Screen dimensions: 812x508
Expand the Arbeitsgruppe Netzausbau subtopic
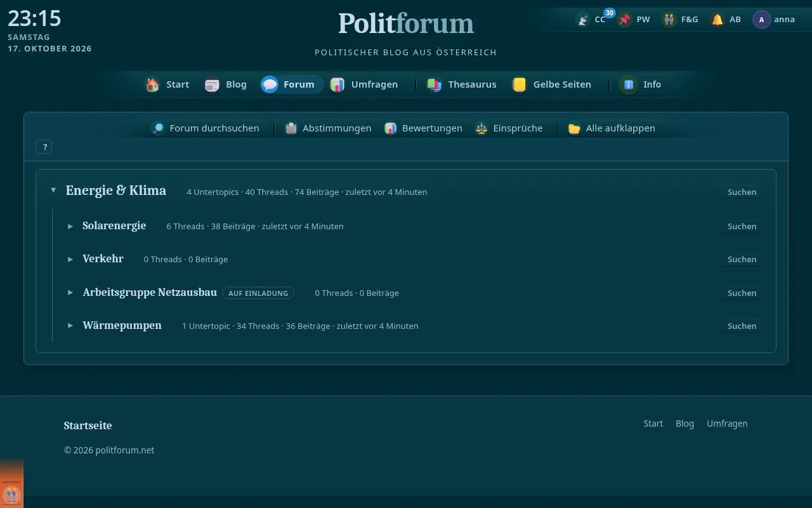click(x=70, y=293)
